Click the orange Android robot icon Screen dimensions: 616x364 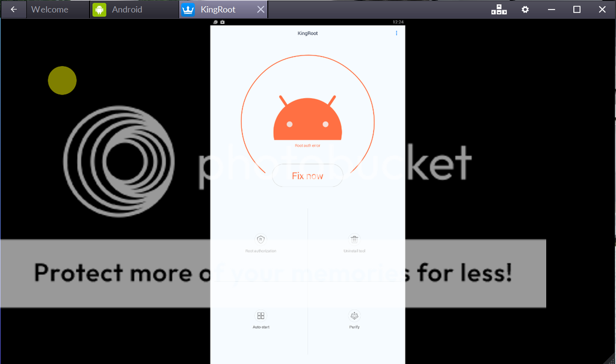(x=307, y=118)
